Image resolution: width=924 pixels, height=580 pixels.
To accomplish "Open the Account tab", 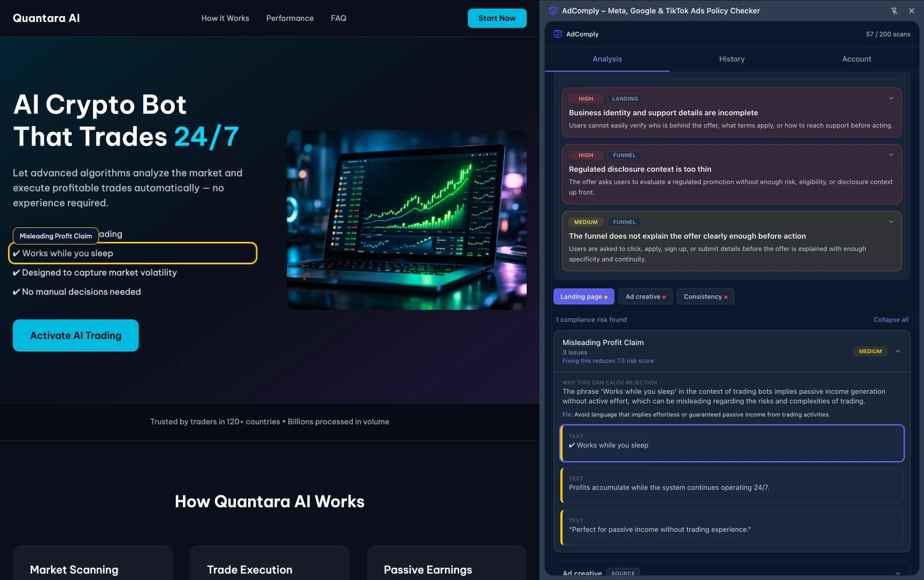I will pyautogui.click(x=857, y=59).
